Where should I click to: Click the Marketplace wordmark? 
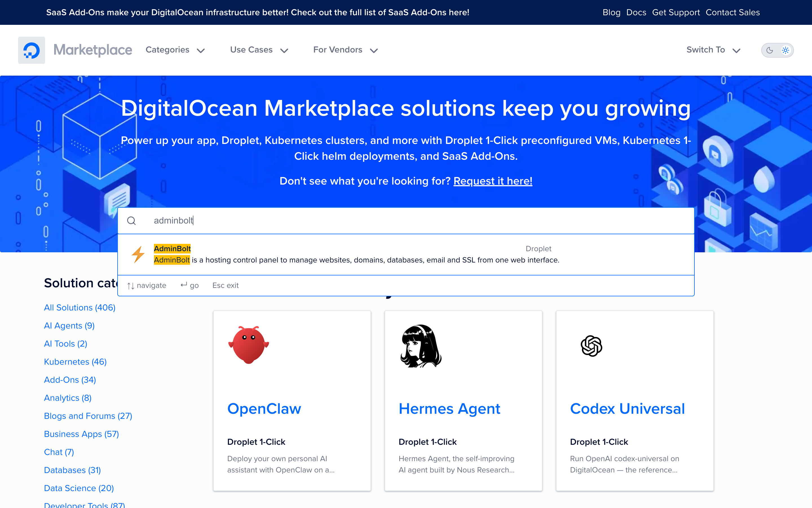(x=92, y=50)
